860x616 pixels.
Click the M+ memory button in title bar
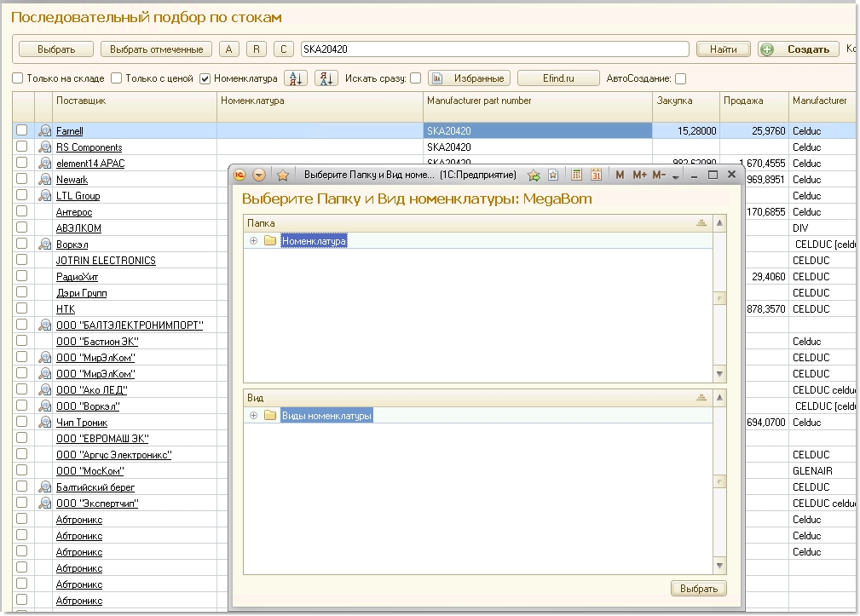[x=639, y=175]
